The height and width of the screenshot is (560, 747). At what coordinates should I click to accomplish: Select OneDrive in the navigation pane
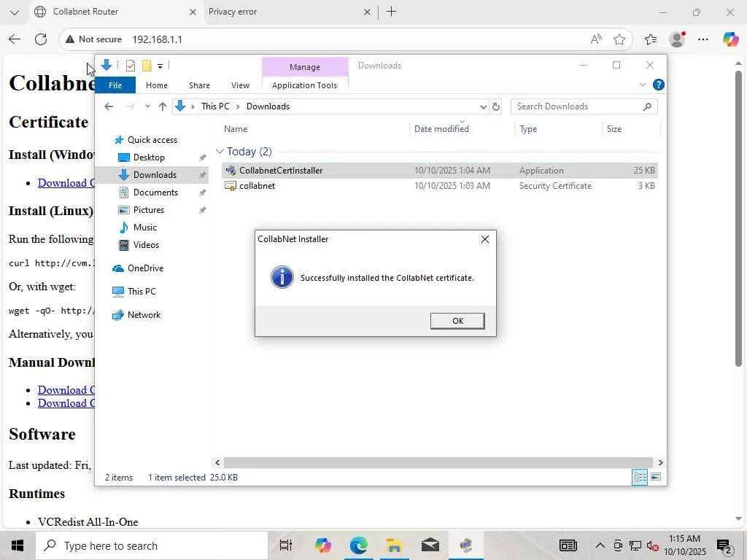[x=145, y=268]
